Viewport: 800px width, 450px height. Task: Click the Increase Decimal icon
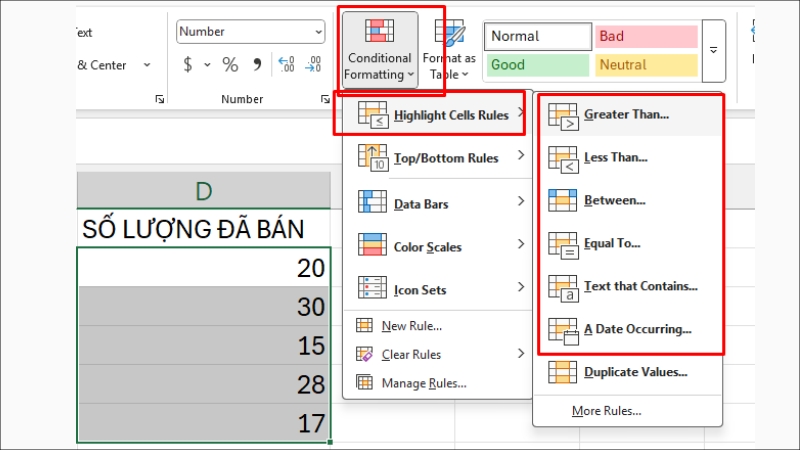coord(286,65)
